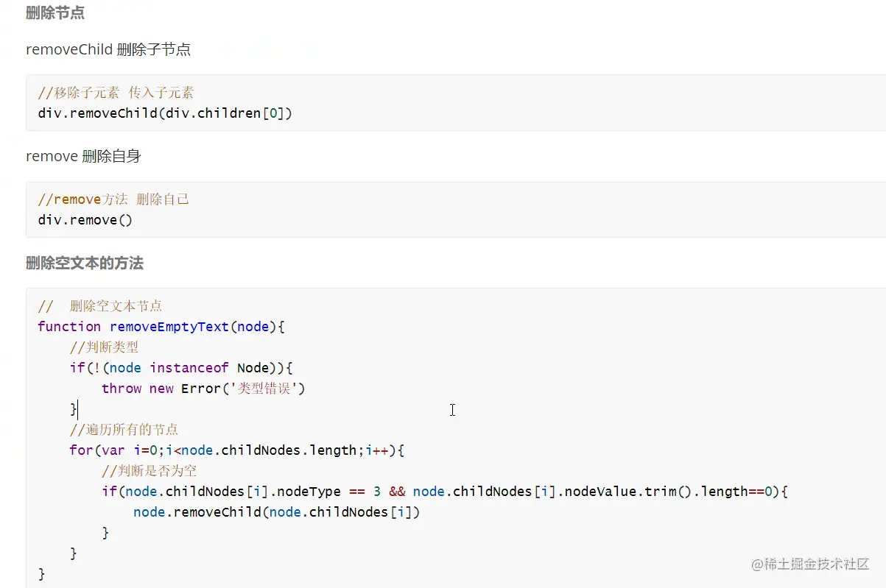Image resolution: width=886 pixels, height=588 pixels.
Task: Click the "//移除子元素 传入子元素" code comment
Action: click(116, 93)
